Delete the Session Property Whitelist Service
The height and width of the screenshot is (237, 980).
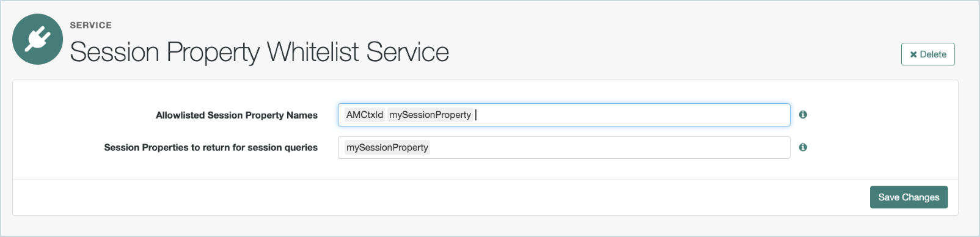[x=927, y=54]
